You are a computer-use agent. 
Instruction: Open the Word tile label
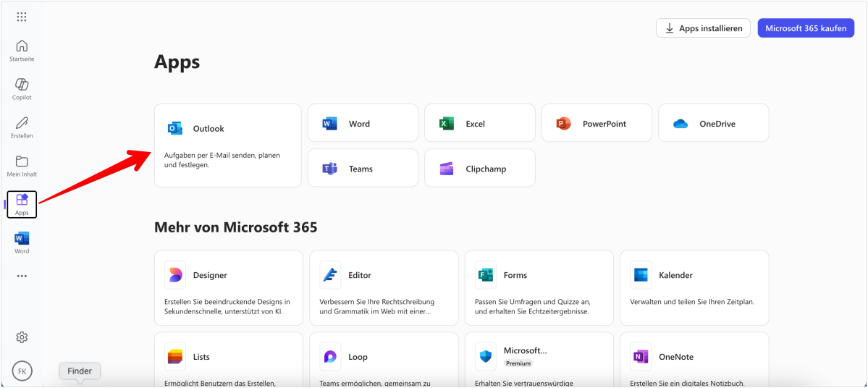tap(359, 124)
